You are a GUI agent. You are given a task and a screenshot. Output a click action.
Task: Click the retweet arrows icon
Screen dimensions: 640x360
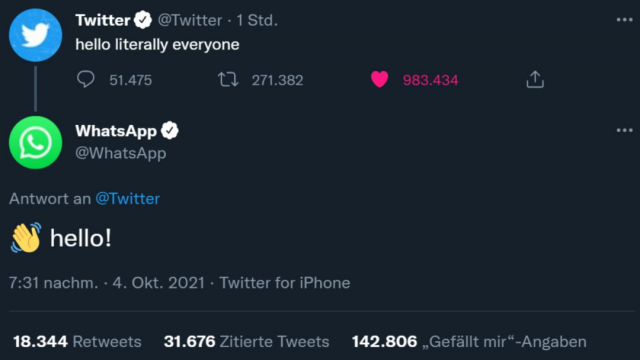pyautogui.click(x=228, y=80)
